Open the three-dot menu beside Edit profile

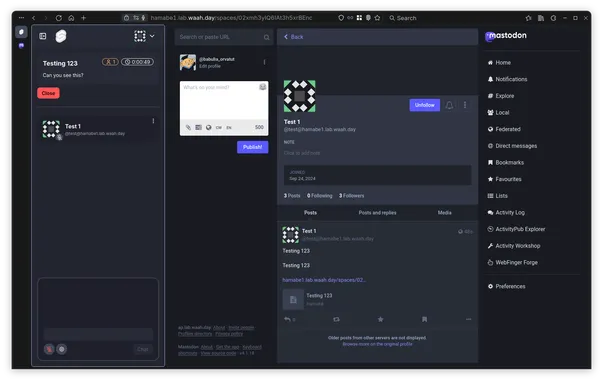click(x=264, y=62)
